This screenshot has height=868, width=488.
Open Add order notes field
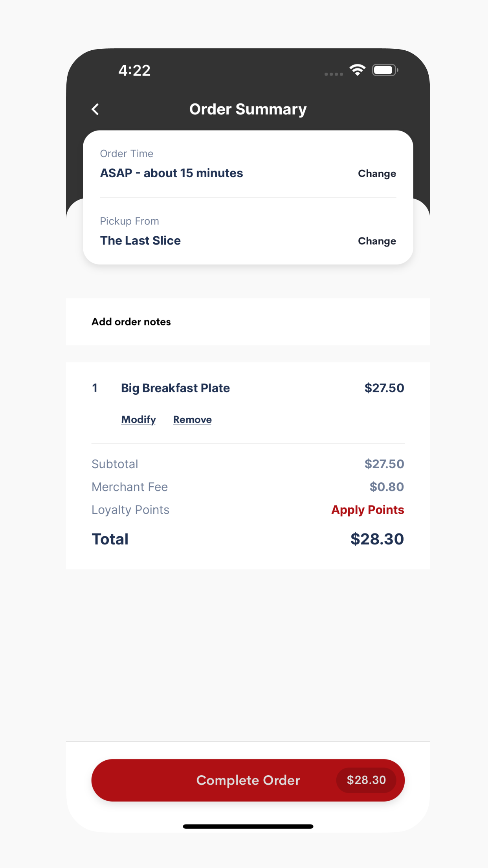(248, 322)
